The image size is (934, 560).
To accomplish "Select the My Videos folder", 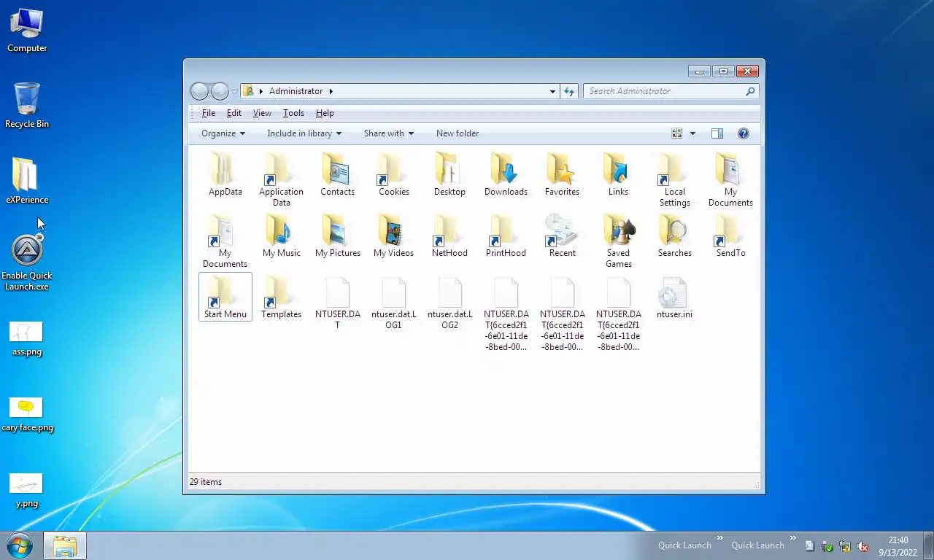I will [393, 235].
